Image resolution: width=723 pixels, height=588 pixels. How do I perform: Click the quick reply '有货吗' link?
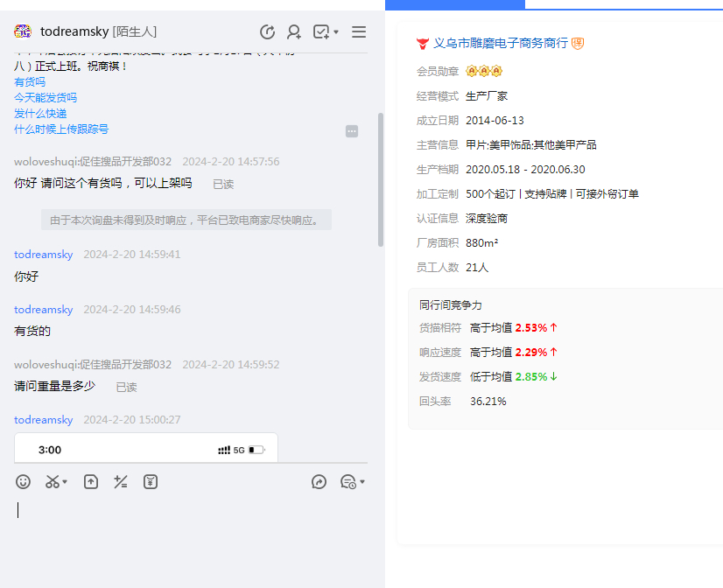pyautogui.click(x=30, y=81)
